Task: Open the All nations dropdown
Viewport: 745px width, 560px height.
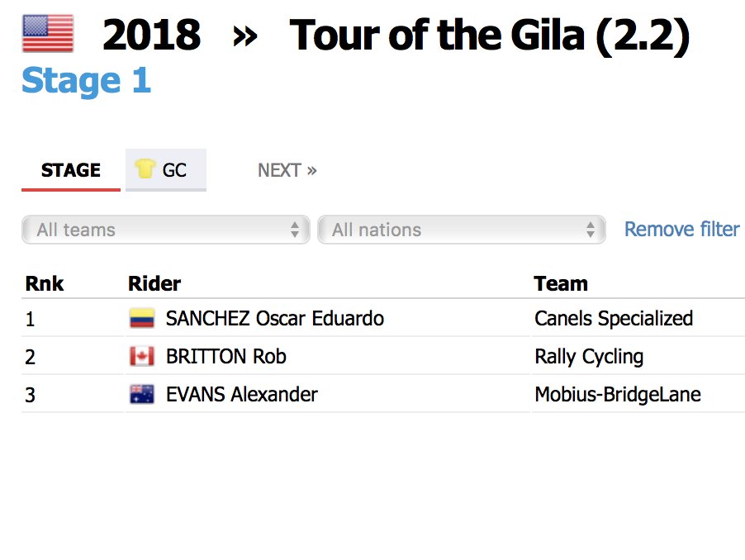Action: tap(461, 230)
